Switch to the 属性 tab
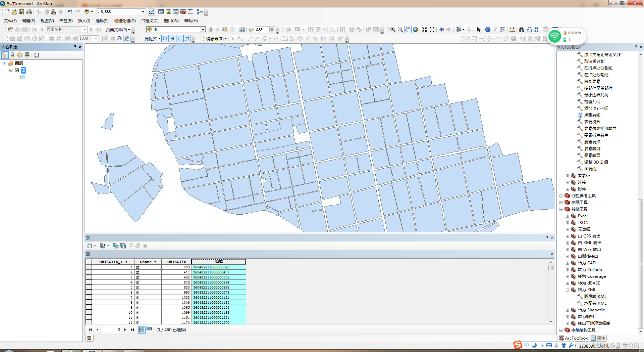 [598, 338]
